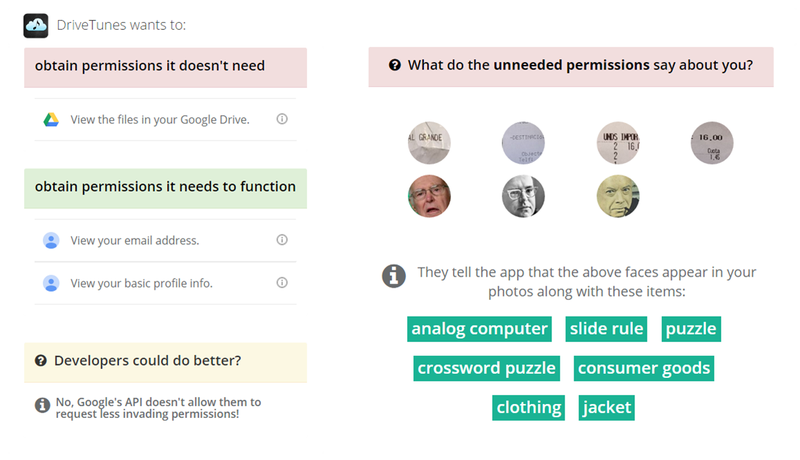Select the 'analog computer' tag
This screenshot has height=460, width=800.
tap(480, 329)
